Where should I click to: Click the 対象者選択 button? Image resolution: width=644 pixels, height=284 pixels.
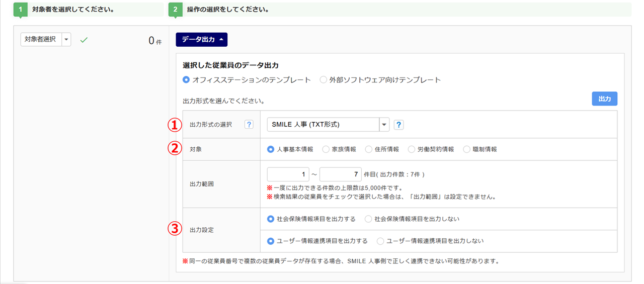tap(40, 40)
